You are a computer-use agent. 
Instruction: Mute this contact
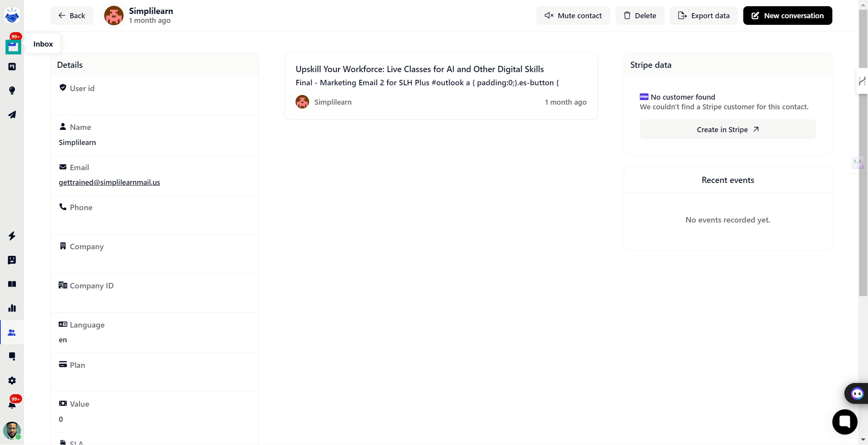click(573, 16)
